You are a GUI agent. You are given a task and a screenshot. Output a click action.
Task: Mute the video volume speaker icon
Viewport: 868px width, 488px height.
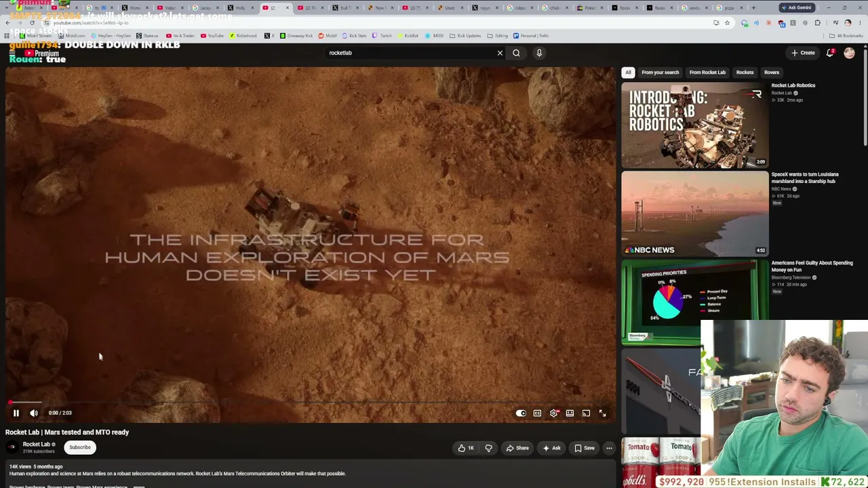click(x=34, y=413)
